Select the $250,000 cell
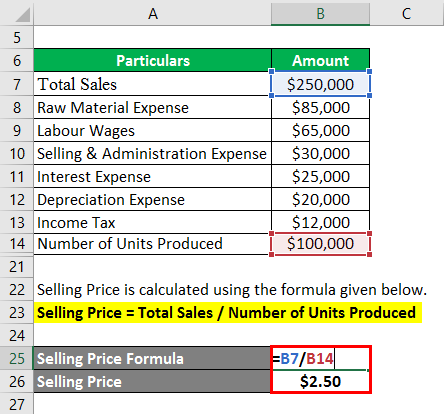 tap(320, 84)
